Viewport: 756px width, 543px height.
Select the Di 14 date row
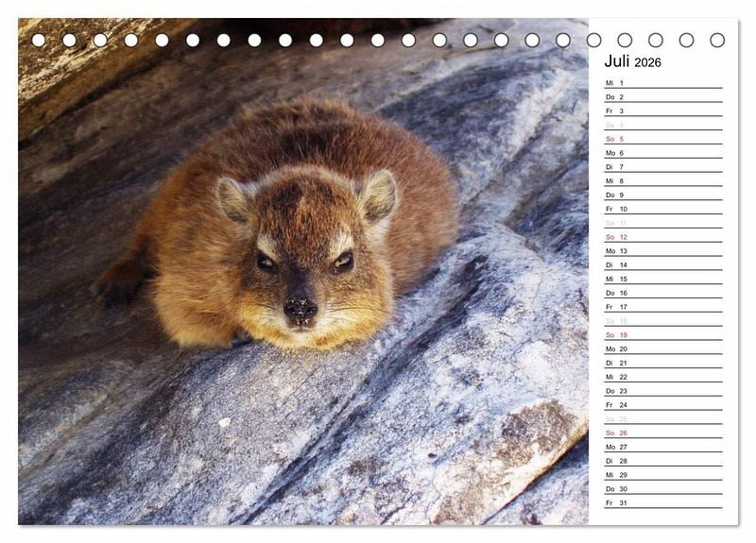click(x=662, y=264)
